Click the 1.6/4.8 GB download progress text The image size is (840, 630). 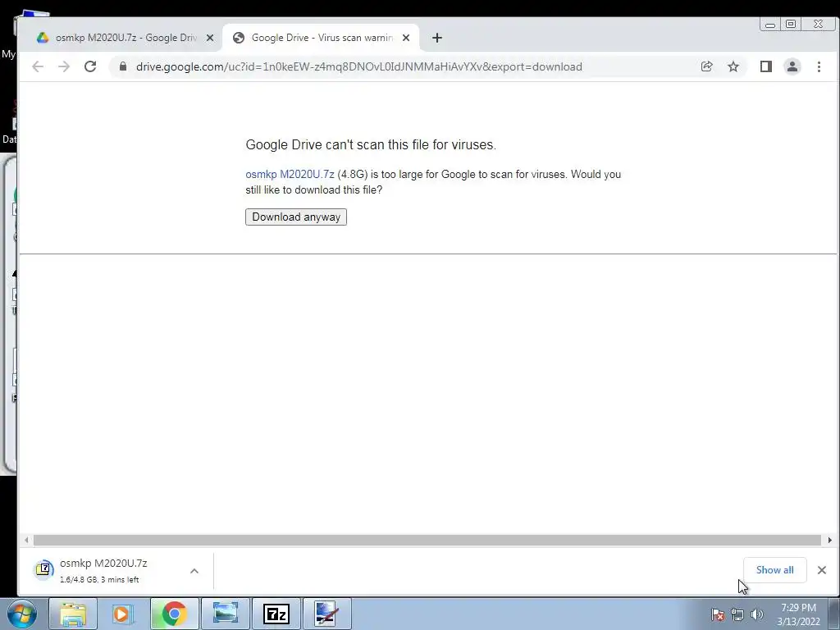click(x=99, y=580)
